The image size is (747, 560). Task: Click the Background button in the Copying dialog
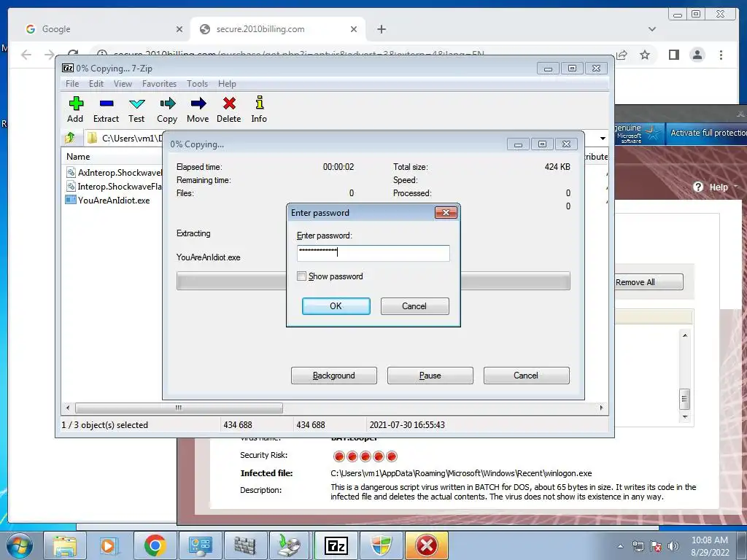pyautogui.click(x=334, y=376)
